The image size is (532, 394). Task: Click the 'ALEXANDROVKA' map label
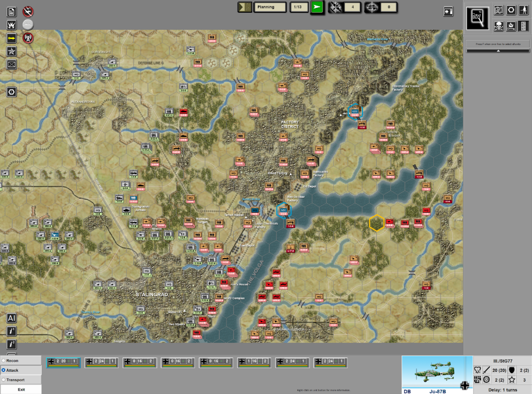click(83, 102)
